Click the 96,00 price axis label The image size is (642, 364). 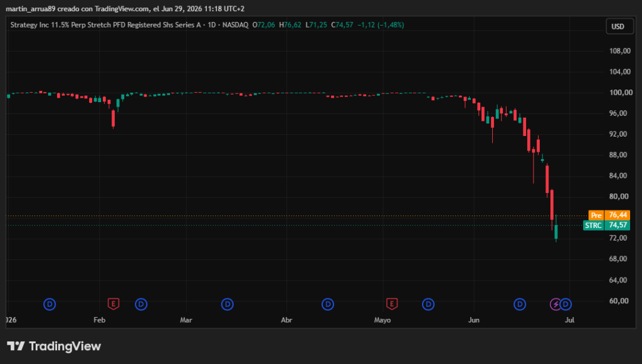[x=618, y=113]
